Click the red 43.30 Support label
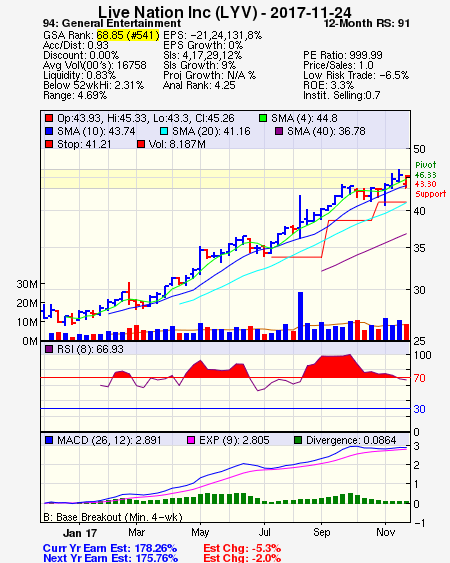Image resolution: width=450 pixels, height=563 pixels. click(430, 189)
